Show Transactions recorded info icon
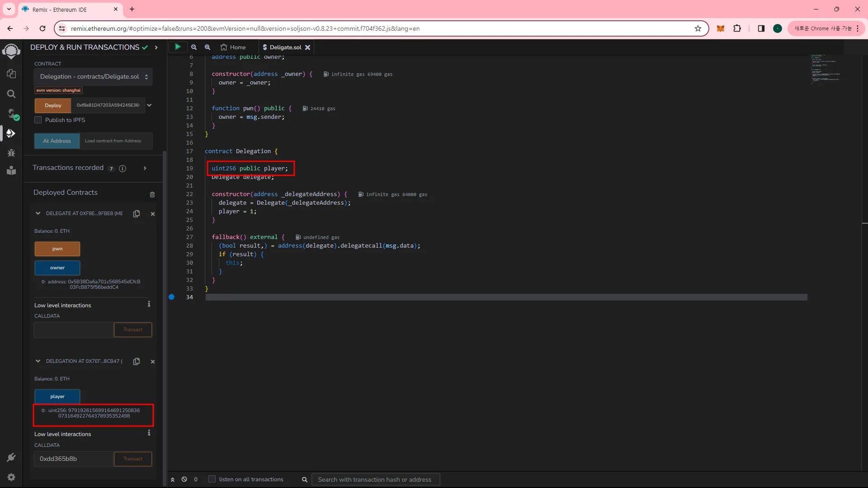 [x=123, y=168]
